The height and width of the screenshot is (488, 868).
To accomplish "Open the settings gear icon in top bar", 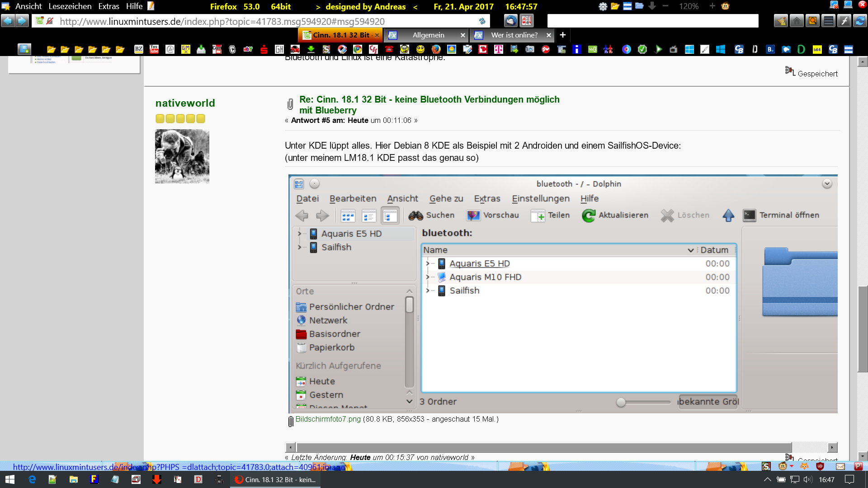I will point(603,6).
